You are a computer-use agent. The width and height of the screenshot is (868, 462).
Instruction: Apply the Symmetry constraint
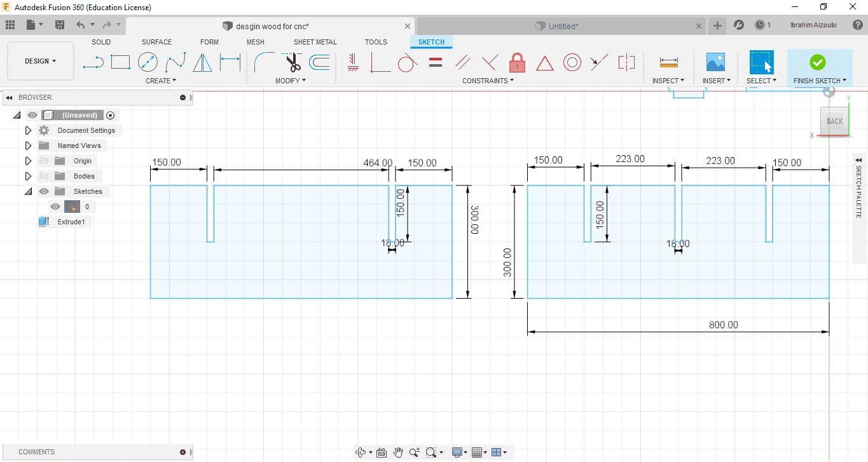coord(626,62)
